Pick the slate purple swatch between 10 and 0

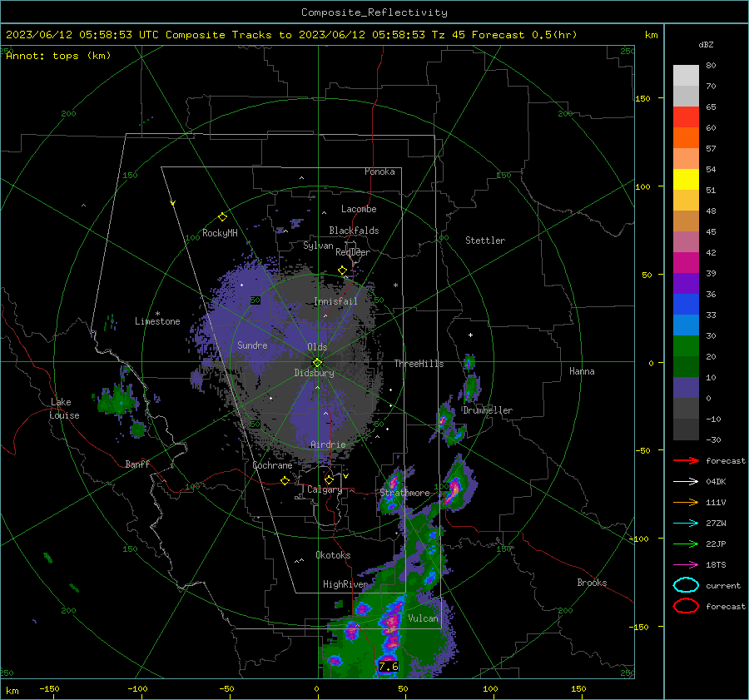pyautogui.click(x=686, y=388)
